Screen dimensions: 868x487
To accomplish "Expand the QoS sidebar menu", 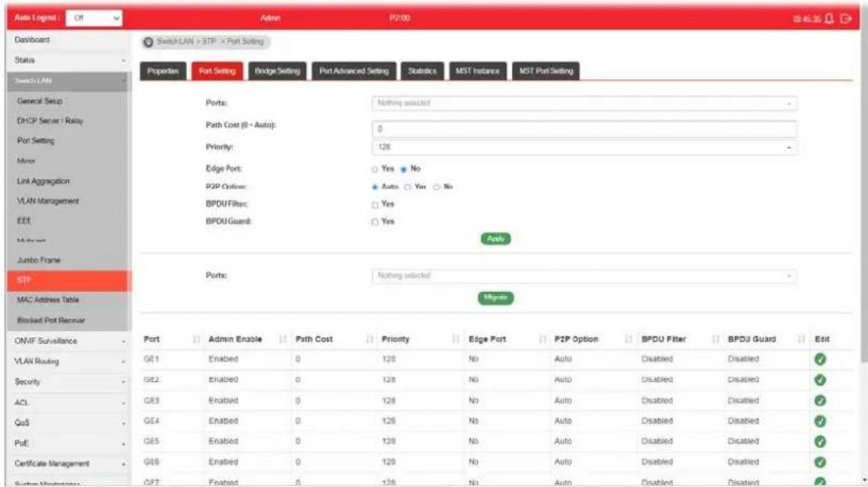I will click(x=68, y=423).
